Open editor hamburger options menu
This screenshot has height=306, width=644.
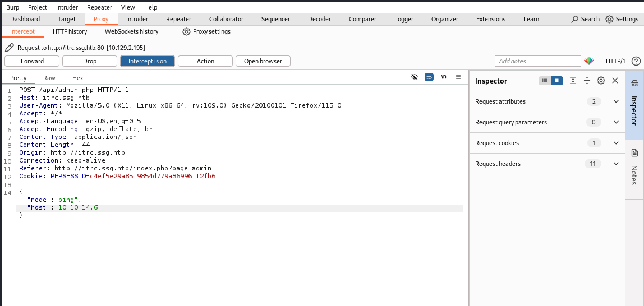(458, 77)
